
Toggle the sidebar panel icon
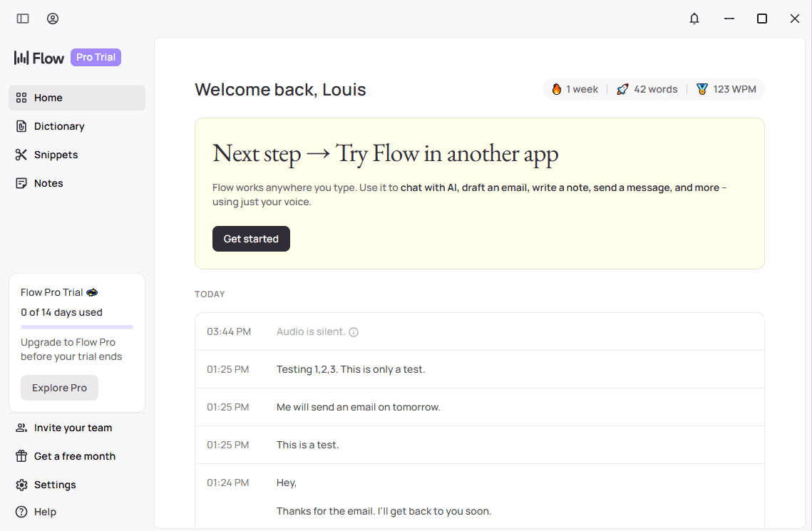(x=23, y=19)
